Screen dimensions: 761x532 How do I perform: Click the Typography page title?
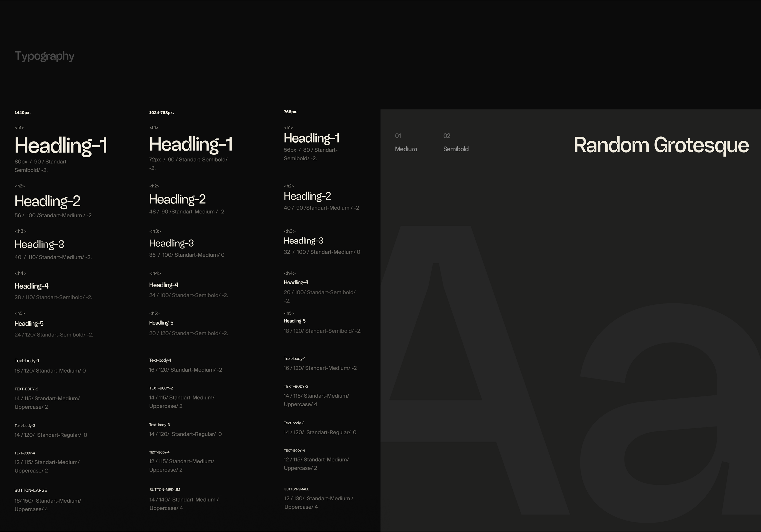click(x=44, y=56)
